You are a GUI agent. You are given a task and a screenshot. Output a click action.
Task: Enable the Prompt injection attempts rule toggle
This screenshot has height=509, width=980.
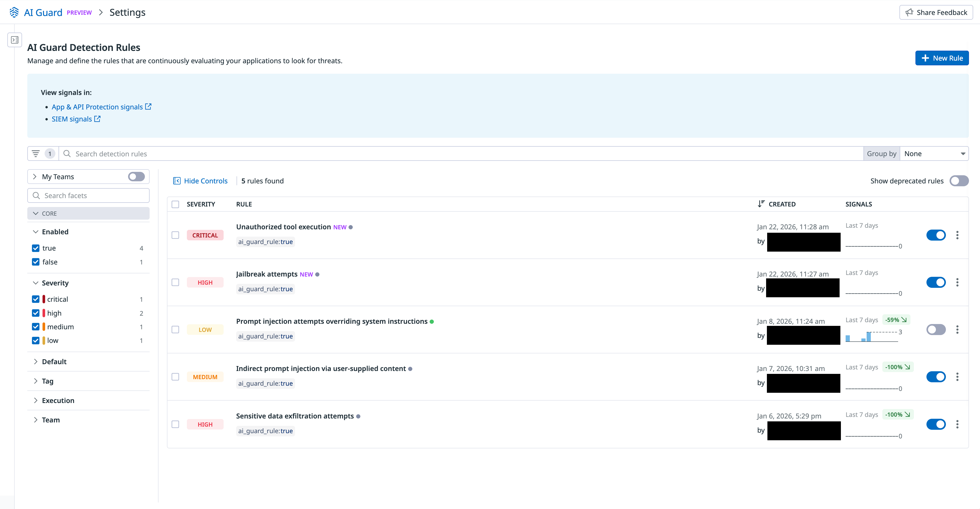(936, 330)
